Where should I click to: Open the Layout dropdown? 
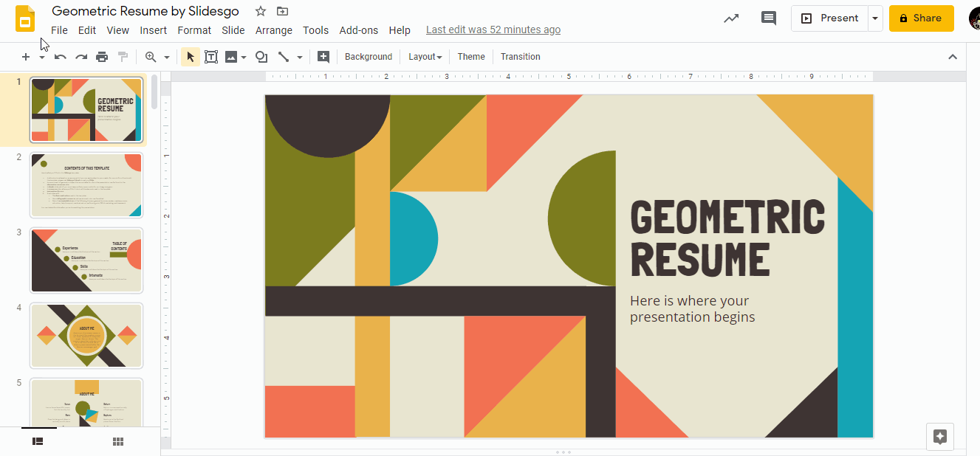pos(425,56)
